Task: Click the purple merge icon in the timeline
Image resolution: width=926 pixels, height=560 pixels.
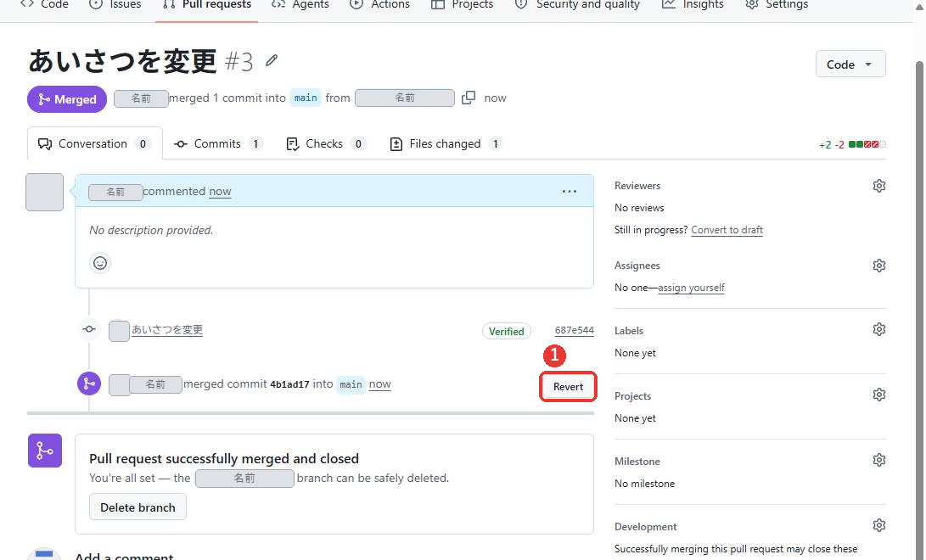Action: (x=89, y=384)
